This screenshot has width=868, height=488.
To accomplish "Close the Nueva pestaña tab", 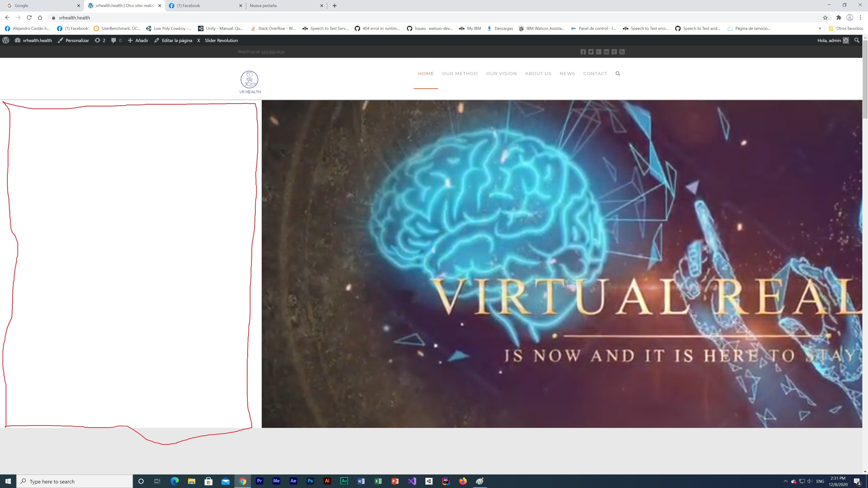I will (x=321, y=6).
